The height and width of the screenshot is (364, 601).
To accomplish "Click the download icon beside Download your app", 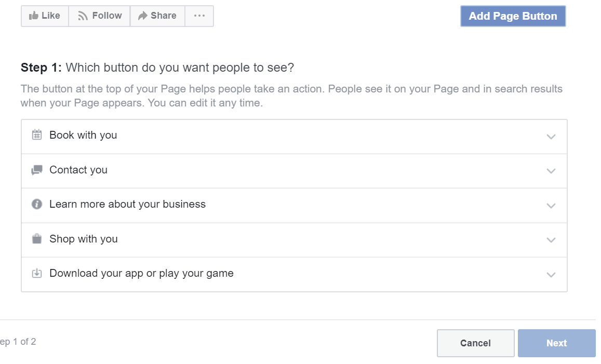I will point(37,273).
